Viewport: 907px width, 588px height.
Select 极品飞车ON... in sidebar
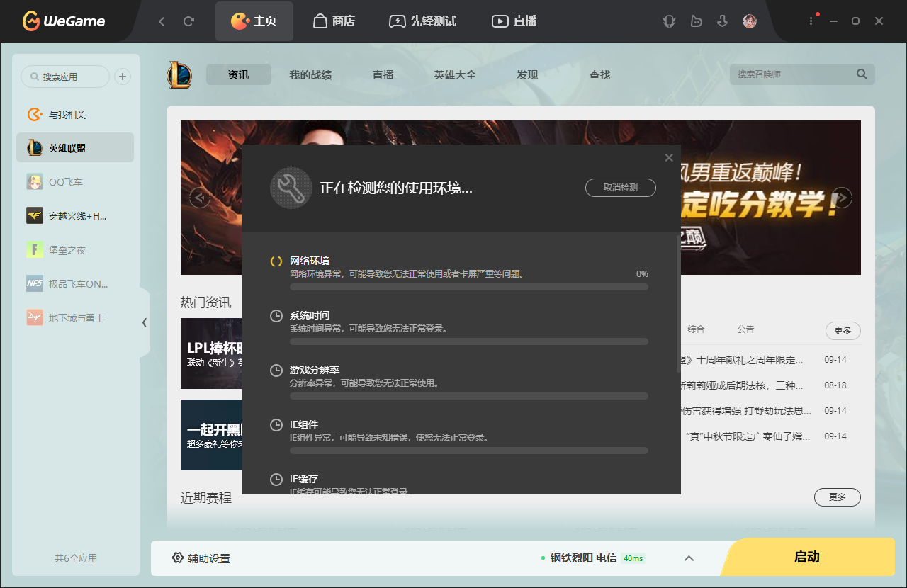coord(75,284)
